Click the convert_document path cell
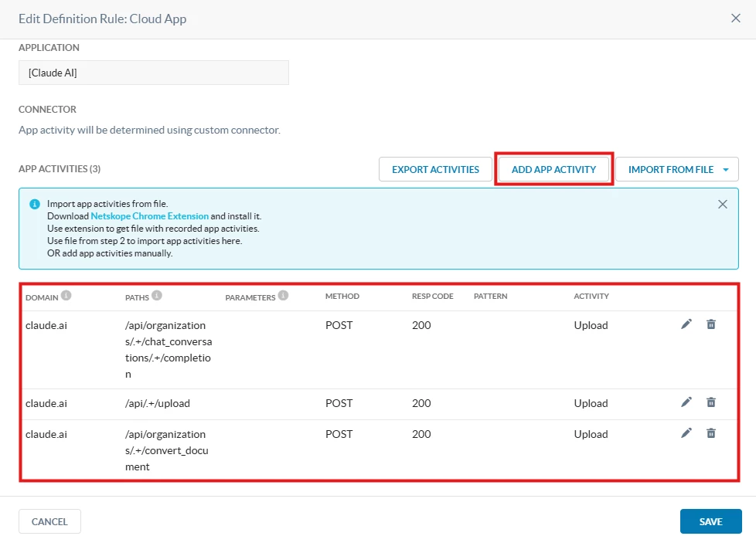Viewport: 756px width, 536px height. 167,450
